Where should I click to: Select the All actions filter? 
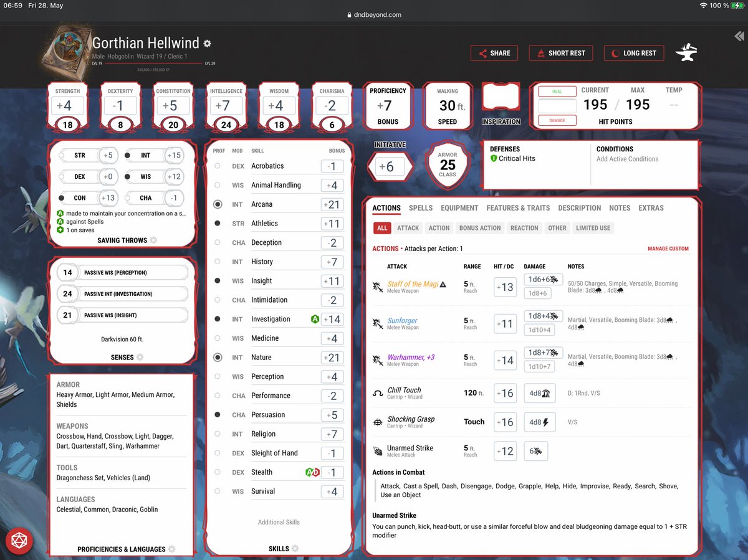[382, 228]
